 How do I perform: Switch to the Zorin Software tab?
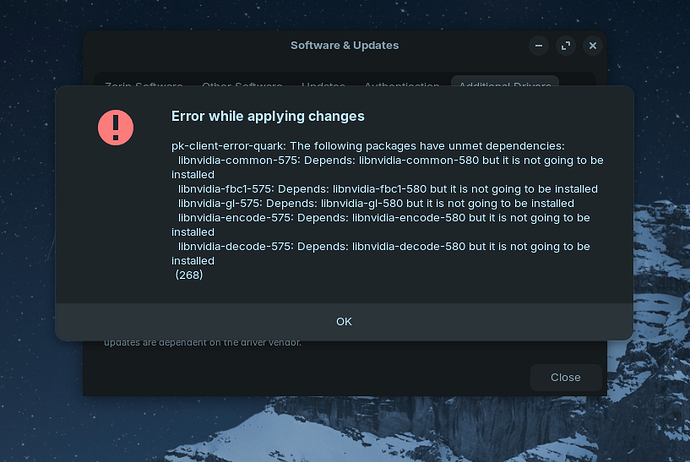coord(140,86)
